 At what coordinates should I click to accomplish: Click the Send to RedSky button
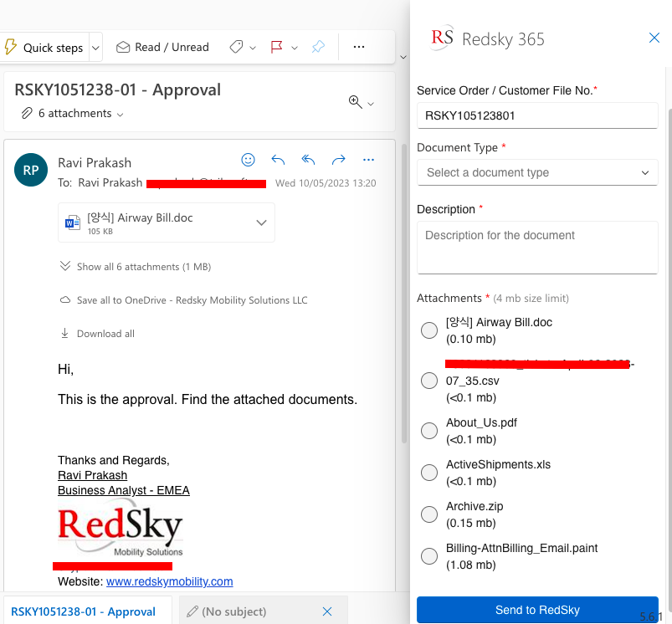[537, 610]
